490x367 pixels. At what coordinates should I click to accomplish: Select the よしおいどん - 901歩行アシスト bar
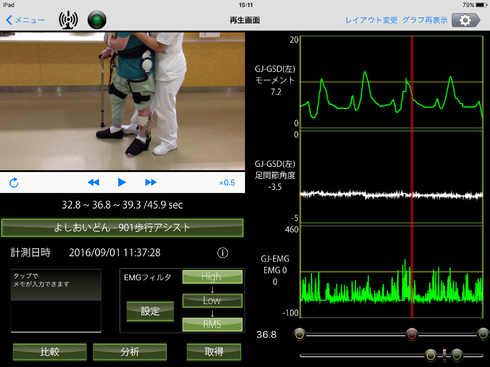point(122,228)
